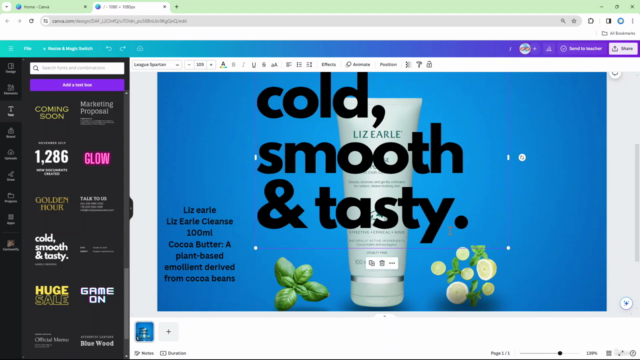Open grid view of pages

609,353
